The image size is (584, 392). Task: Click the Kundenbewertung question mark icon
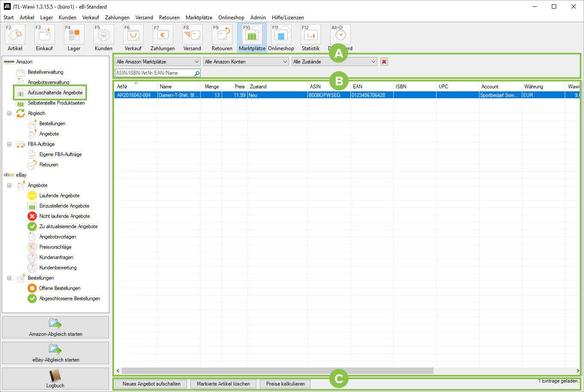[32, 268]
